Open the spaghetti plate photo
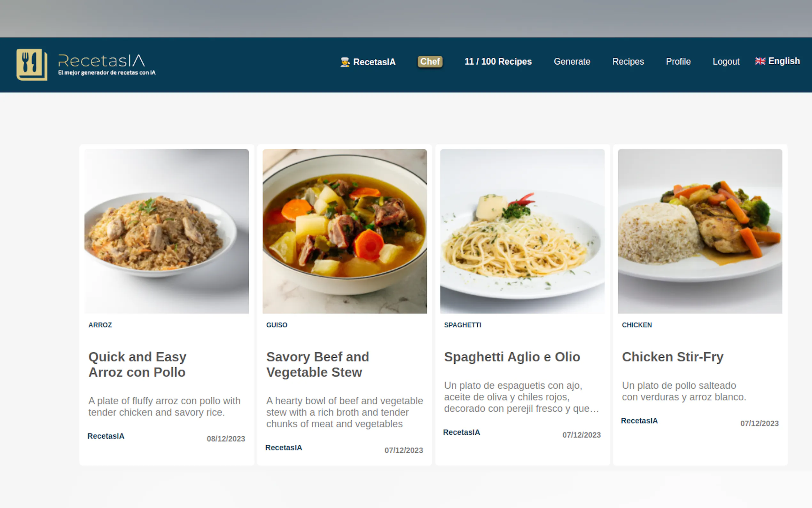 [x=522, y=231]
